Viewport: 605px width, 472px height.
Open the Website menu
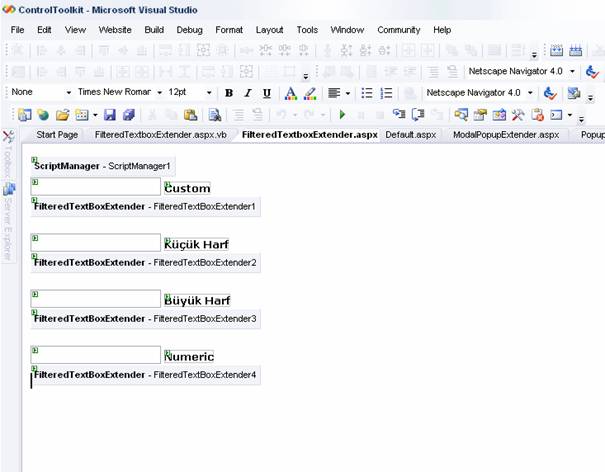click(115, 30)
